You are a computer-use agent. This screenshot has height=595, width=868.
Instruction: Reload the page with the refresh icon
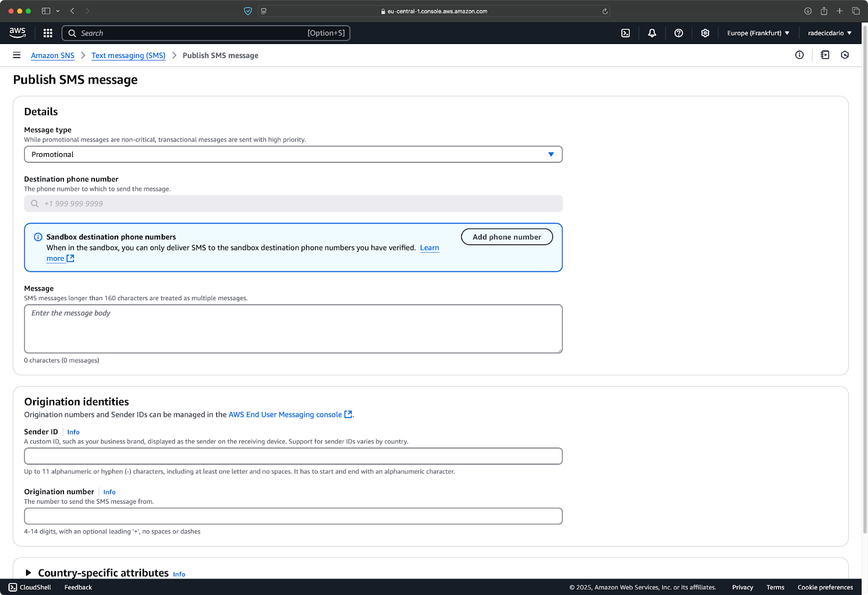click(x=605, y=11)
